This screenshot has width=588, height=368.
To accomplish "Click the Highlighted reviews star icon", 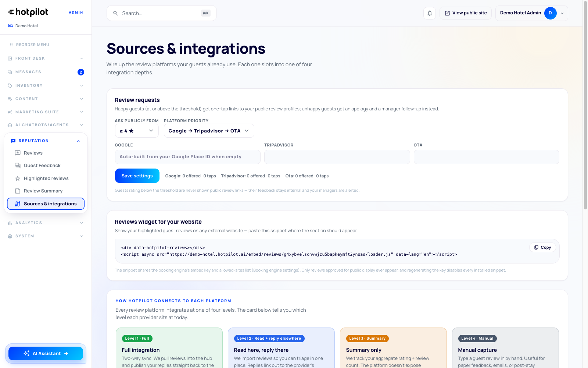I will (18, 178).
